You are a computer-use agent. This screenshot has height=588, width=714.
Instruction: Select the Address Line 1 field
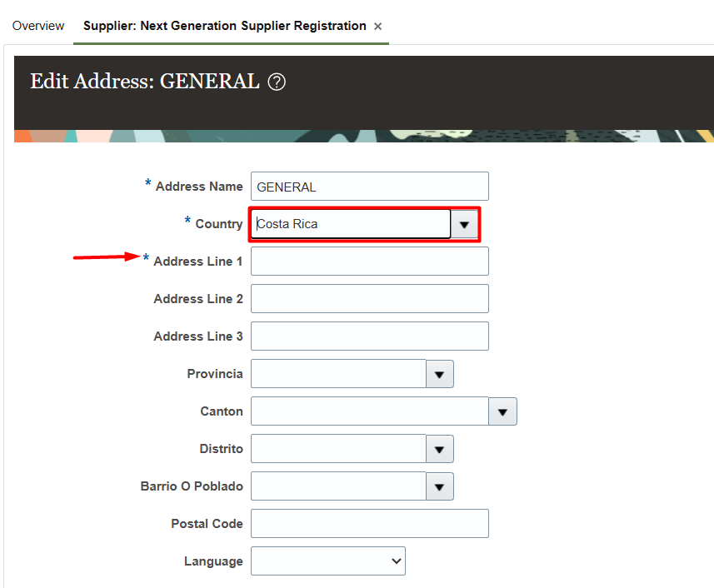coord(369,261)
